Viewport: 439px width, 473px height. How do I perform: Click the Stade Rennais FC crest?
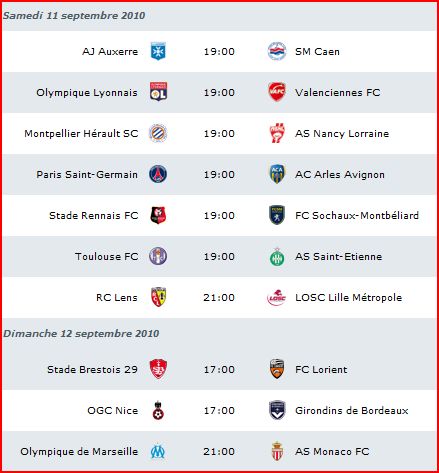158,215
